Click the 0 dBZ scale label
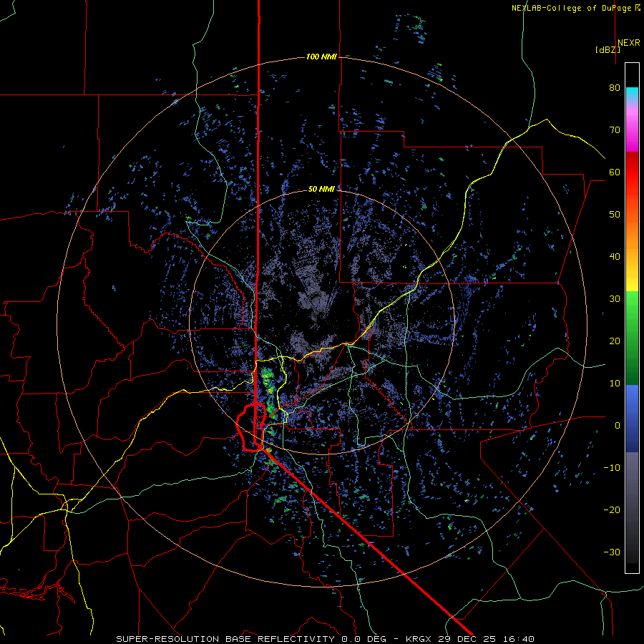The image size is (644, 644). tap(618, 426)
